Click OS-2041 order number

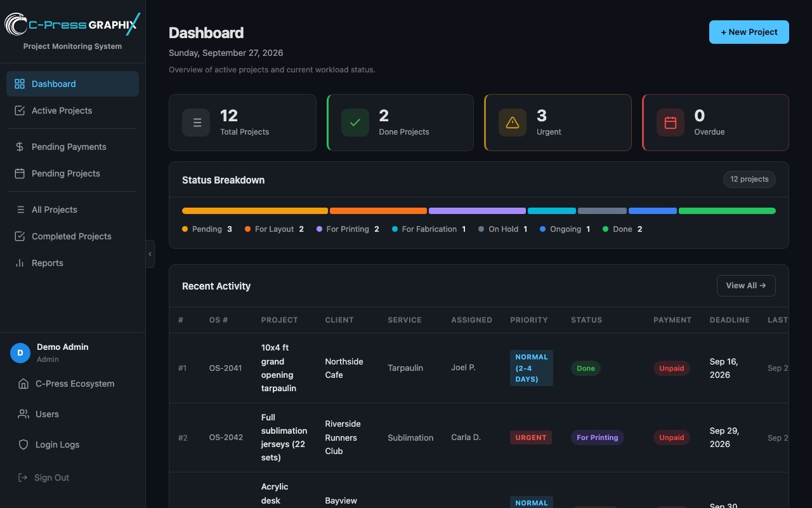pos(225,368)
